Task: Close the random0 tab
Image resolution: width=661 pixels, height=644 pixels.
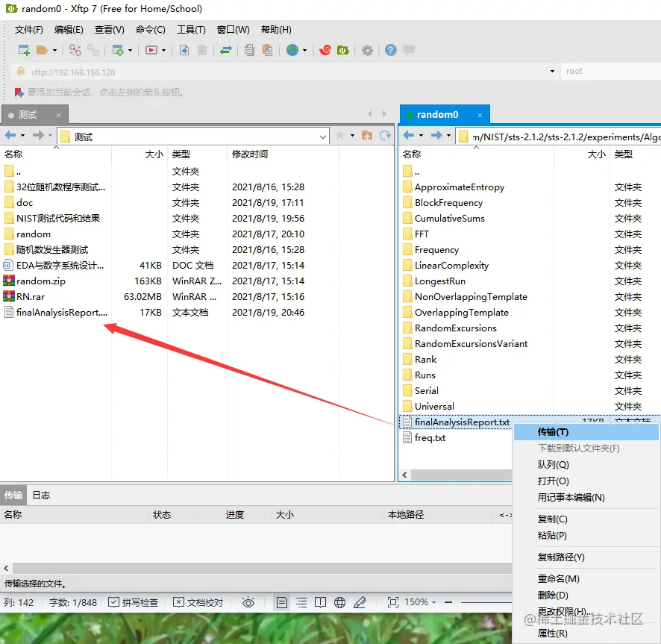Action: coord(480,115)
